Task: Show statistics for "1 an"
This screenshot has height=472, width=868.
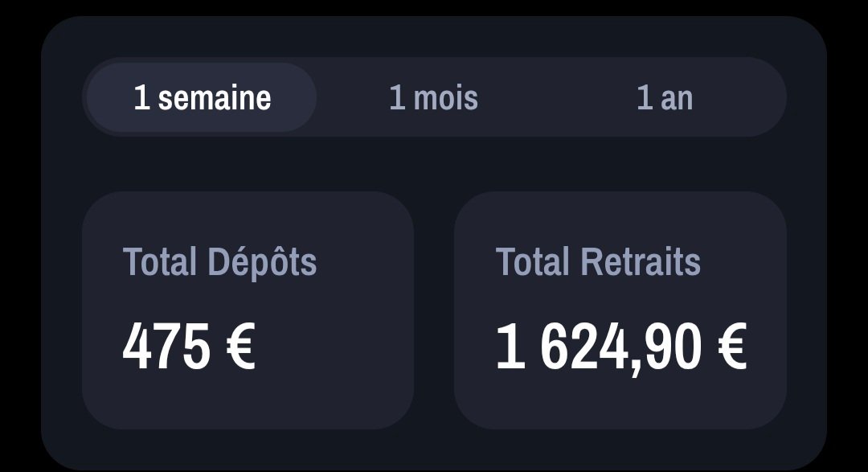Action: [665, 97]
